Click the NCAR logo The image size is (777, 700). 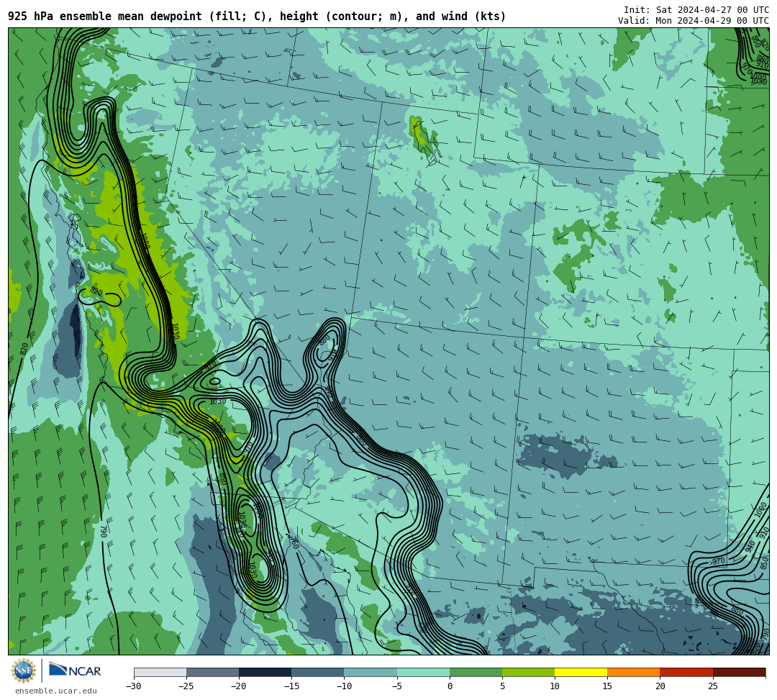(75, 671)
